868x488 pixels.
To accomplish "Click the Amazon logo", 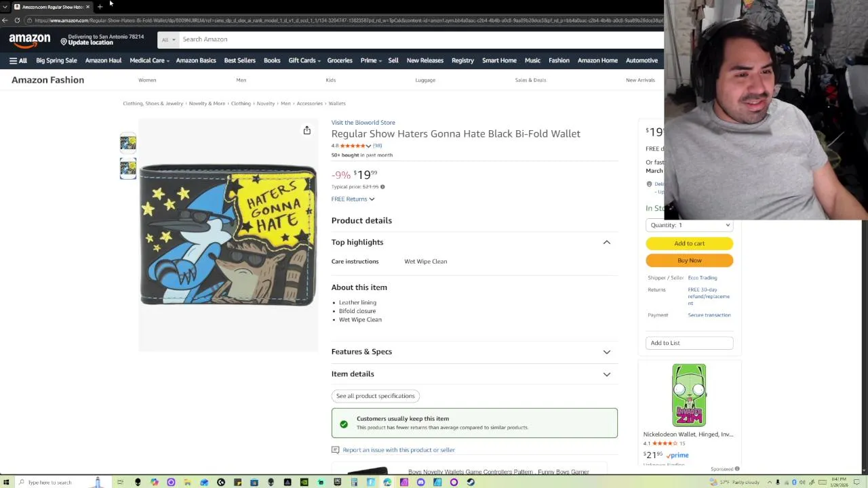I will (x=30, y=41).
